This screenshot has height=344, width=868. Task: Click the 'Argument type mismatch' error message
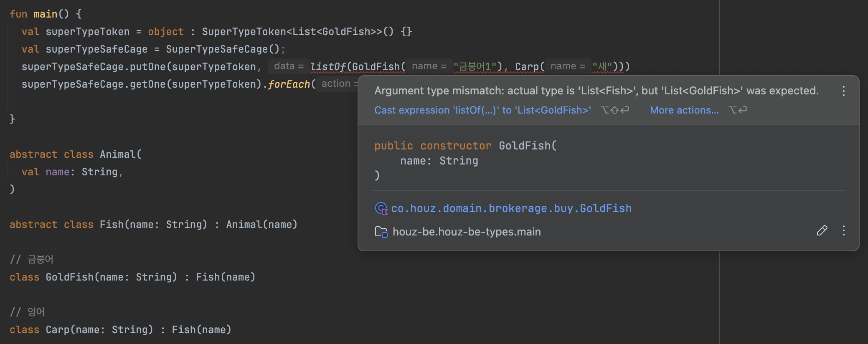point(596,91)
